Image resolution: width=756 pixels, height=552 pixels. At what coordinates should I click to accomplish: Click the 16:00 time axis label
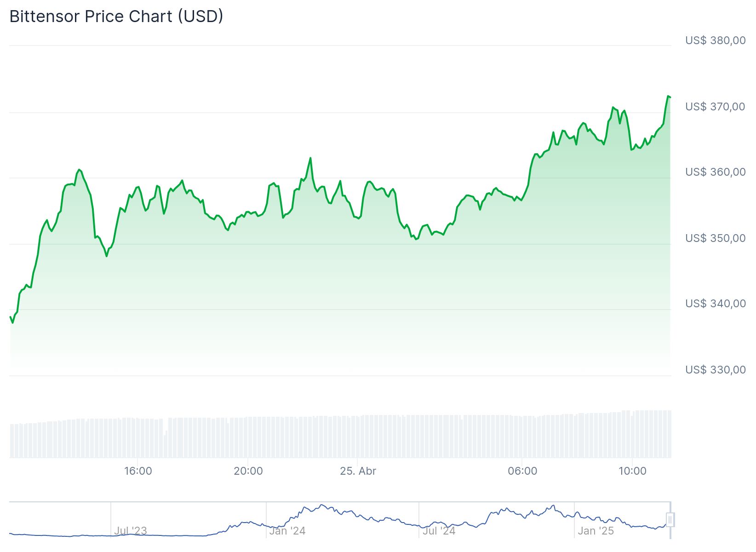[138, 471]
